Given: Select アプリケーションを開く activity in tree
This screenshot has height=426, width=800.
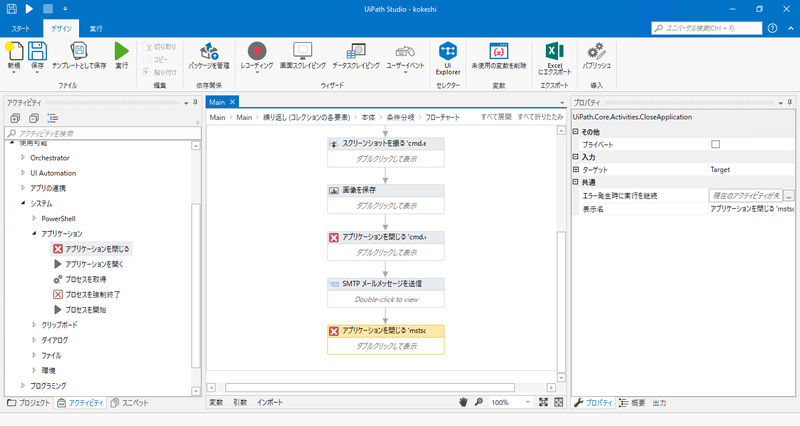Looking at the screenshot, I should coord(89,264).
